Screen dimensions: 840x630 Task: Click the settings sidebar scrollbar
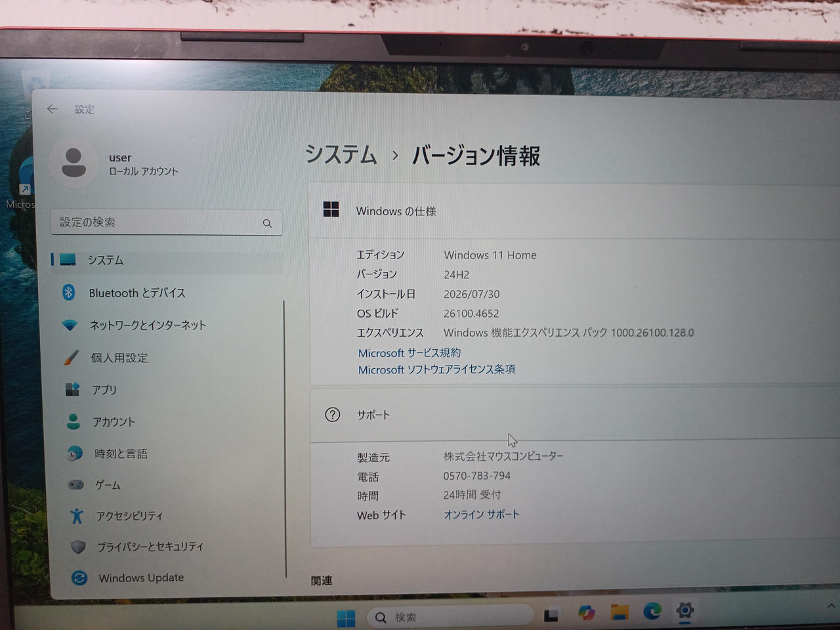[x=285, y=438]
